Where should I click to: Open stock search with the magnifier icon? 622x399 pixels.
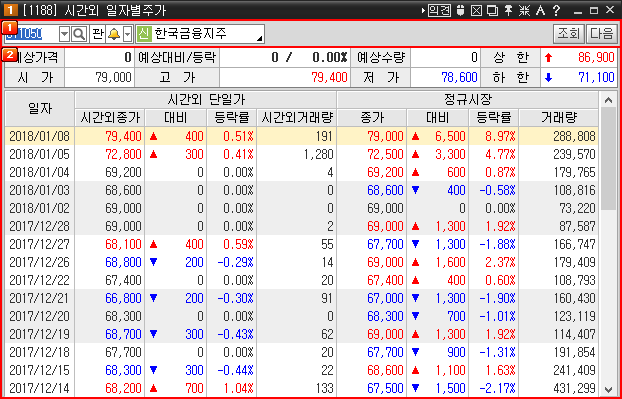pos(79,35)
